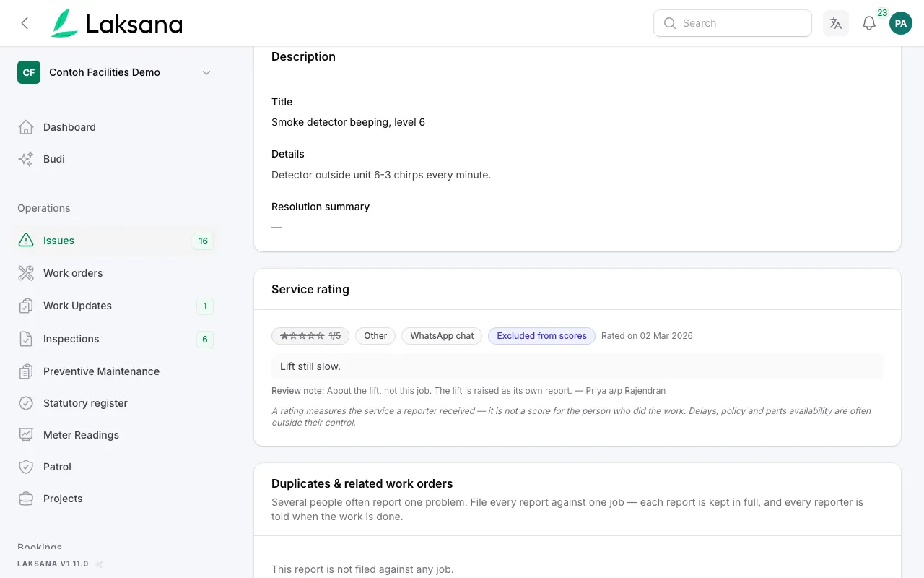Expand the Contoh Facilities Demo switcher
The image size is (924, 578).
tap(115, 72)
